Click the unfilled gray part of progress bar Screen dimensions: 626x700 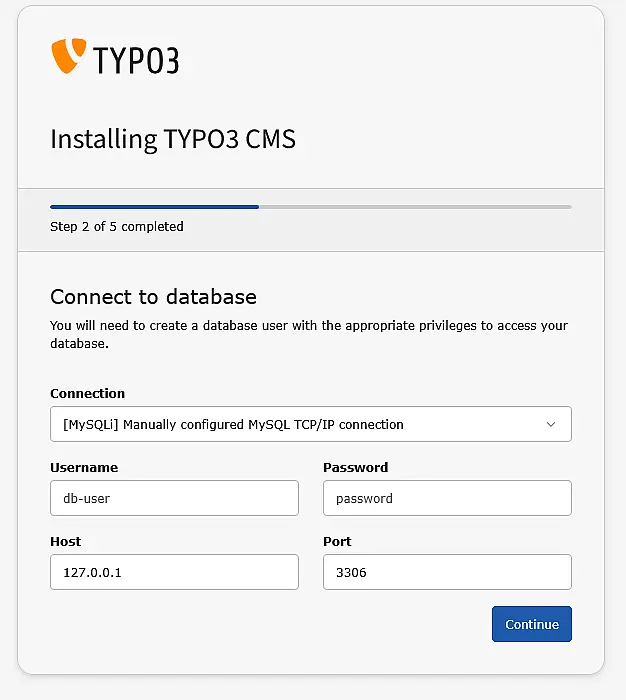pos(415,207)
